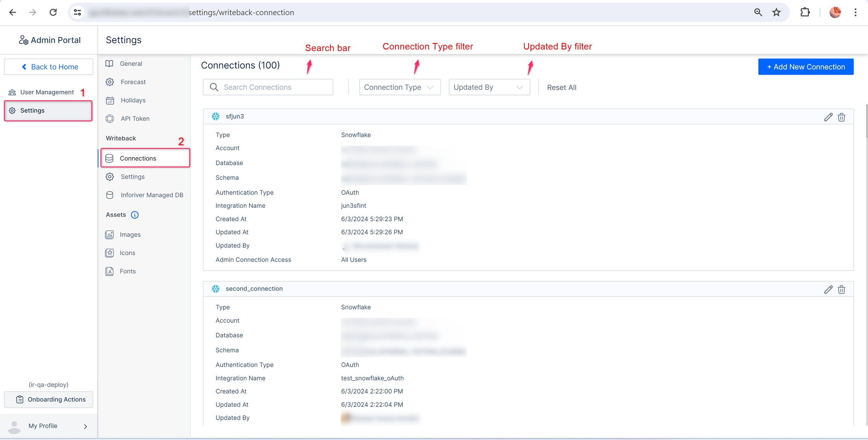Expand My Profile chevron

coord(86,426)
